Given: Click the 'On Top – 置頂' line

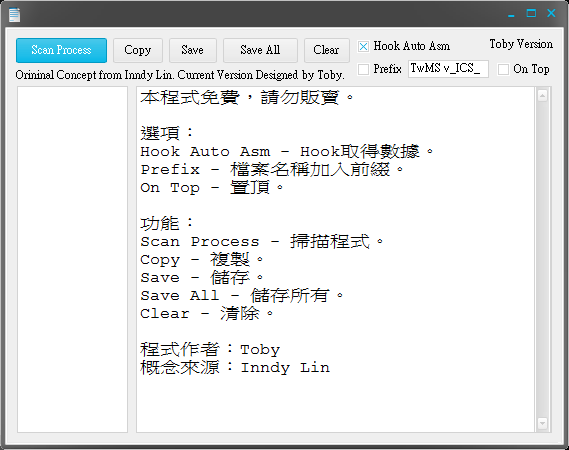Looking at the screenshot, I should tap(212, 188).
